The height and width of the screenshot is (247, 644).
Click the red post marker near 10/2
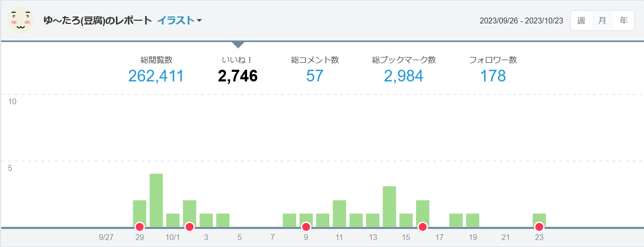pyautogui.click(x=189, y=227)
